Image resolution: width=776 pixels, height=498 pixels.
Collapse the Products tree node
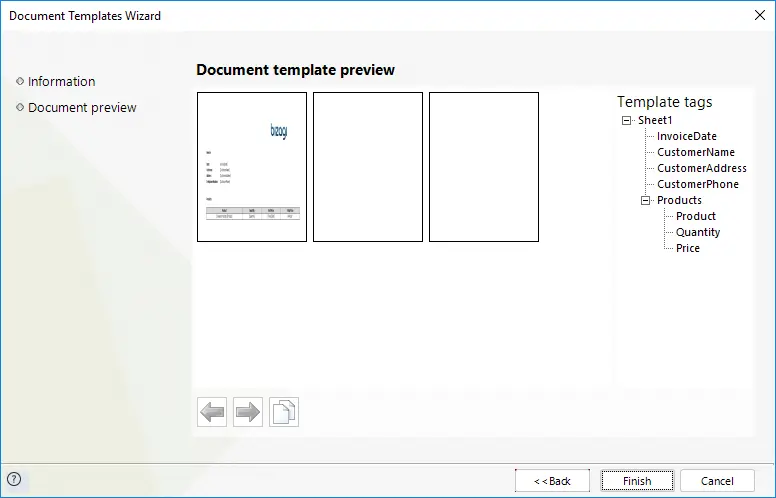pos(645,200)
